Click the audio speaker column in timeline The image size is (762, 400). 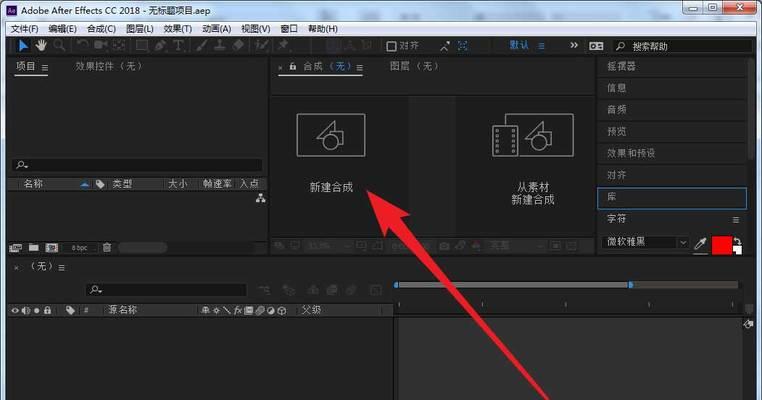point(26,310)
